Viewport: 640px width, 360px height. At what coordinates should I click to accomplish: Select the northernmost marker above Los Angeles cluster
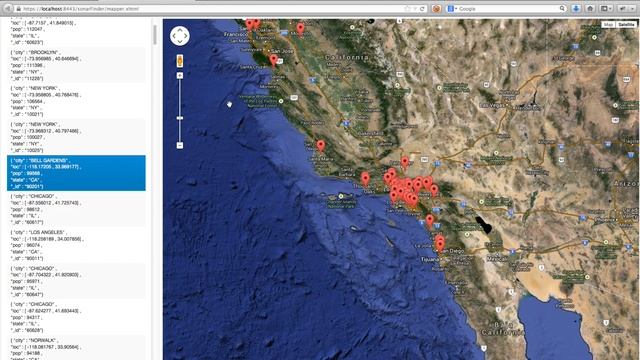(404, 162)
